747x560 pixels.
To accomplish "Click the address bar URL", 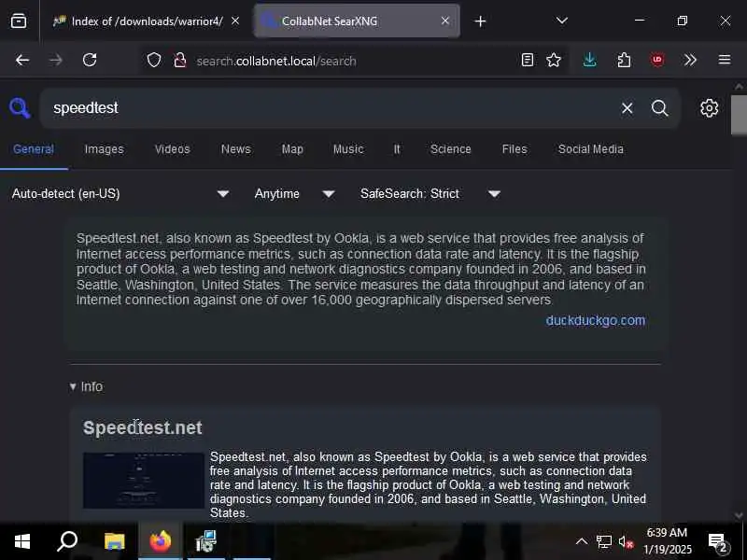I will pyautogui.click(x=276, y=61).
